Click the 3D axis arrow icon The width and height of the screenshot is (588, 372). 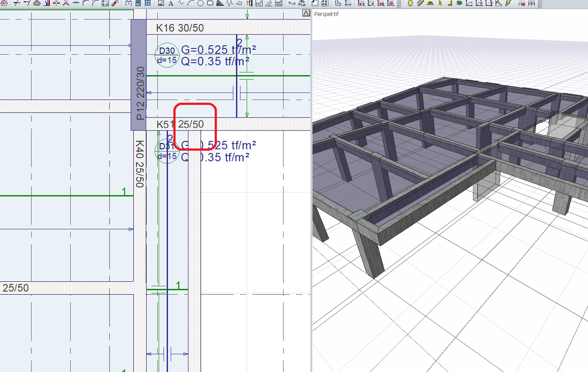pyautogui.click(x=338, y=3)
